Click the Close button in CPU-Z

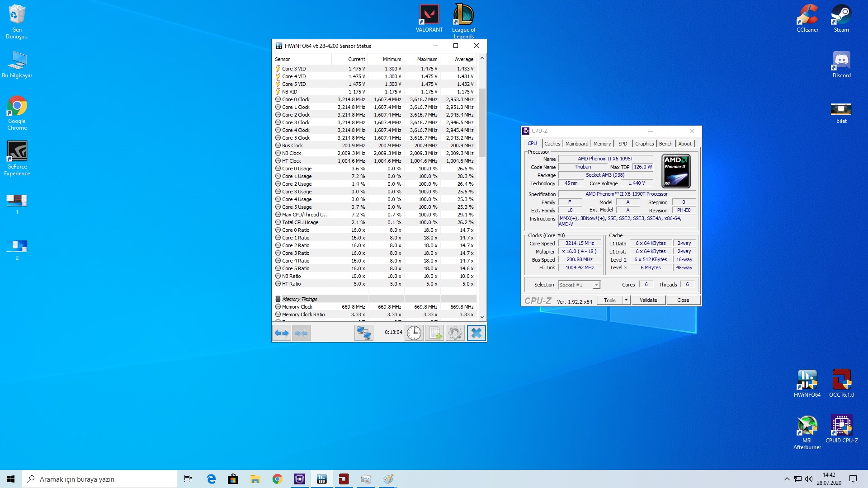click(683, 300)
